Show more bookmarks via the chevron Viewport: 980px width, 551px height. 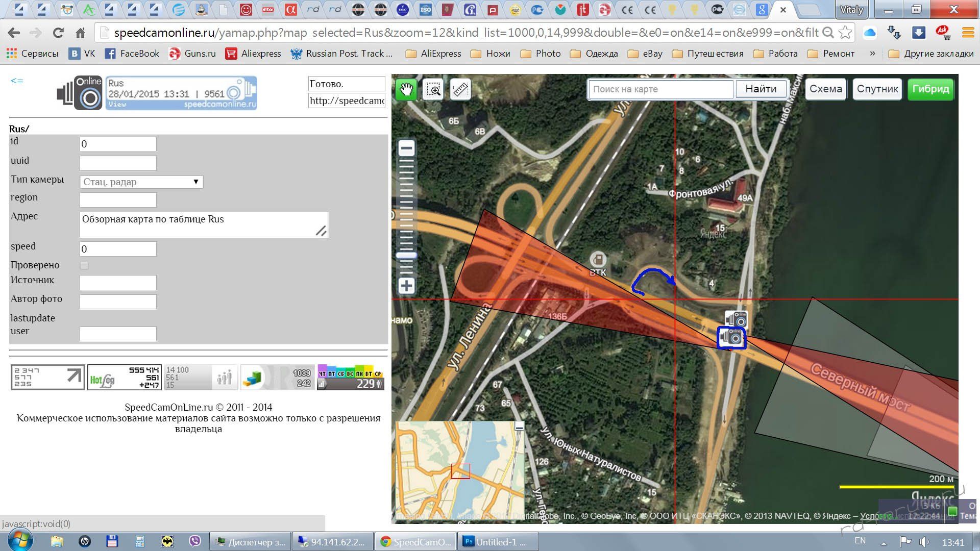coord(872,54)
